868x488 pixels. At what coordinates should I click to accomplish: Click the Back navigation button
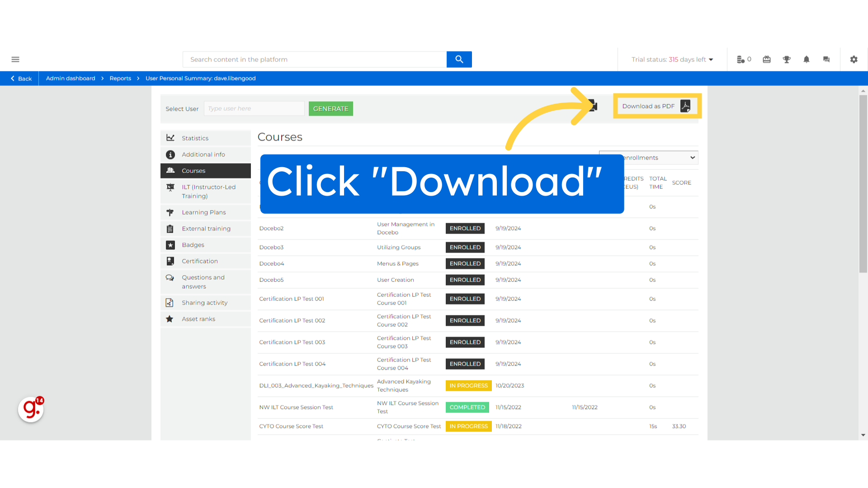coord(20,78)
